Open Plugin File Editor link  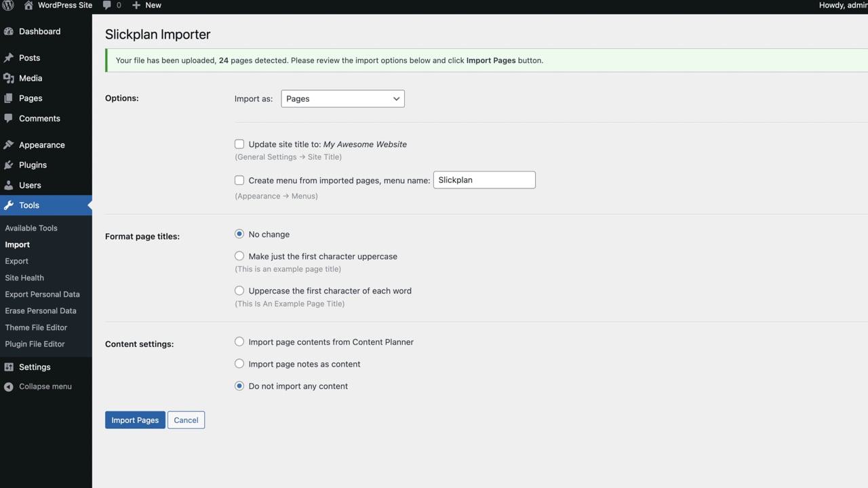point(35,344)
